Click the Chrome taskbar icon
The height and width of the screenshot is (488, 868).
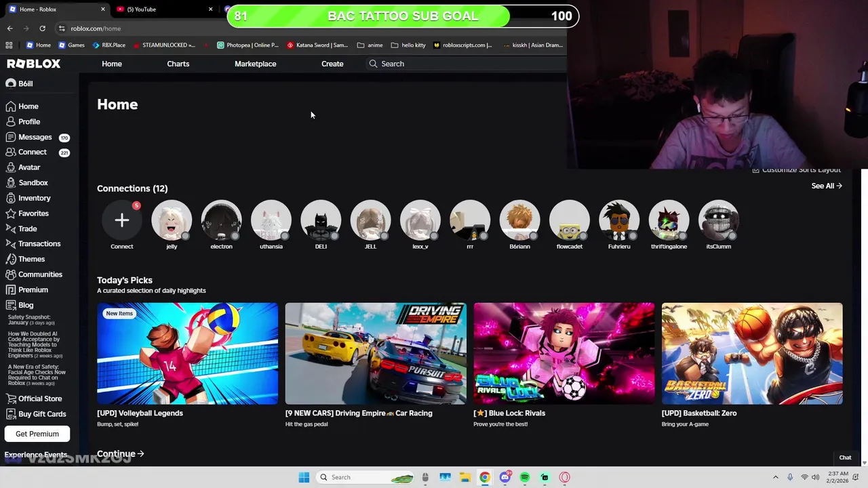485,477
